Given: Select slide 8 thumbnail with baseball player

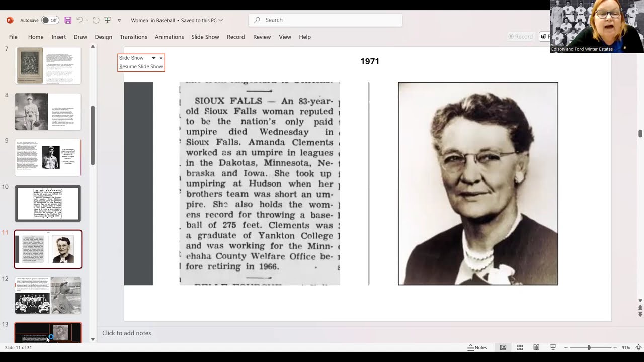Looking at the screenshot, I should coord(48,112).
